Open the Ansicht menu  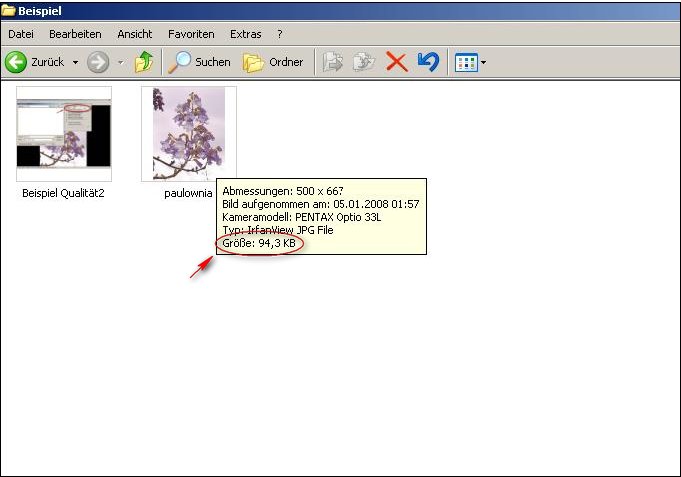(x=135, y=34)
